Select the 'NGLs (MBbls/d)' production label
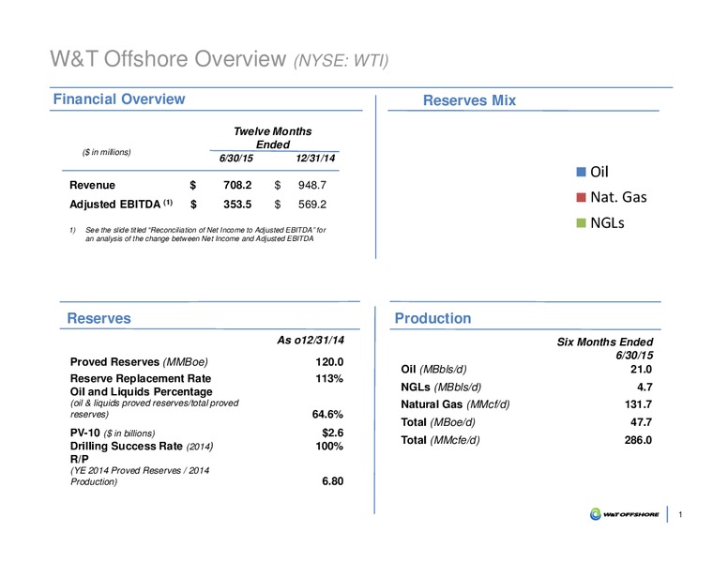This screenshot has width=728, height=563. point(441,387)
